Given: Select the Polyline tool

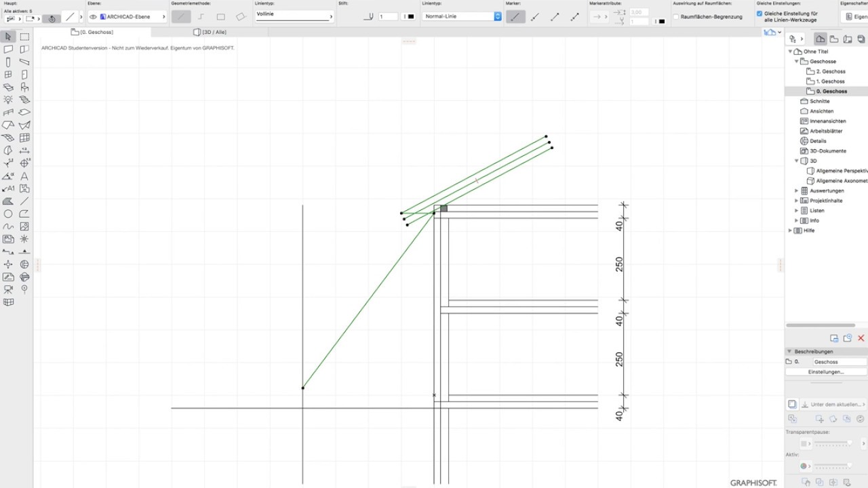Looking at the screenshot, I should [24, 213].
